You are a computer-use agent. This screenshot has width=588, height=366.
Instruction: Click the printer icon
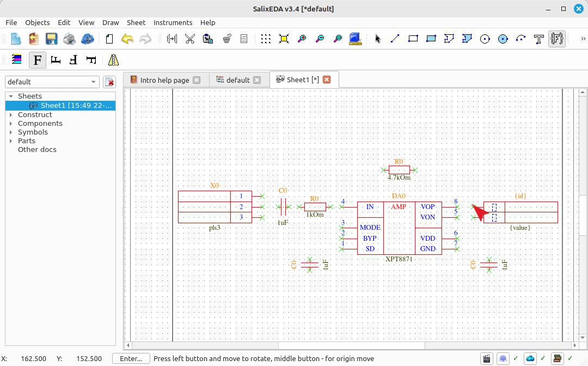pyautogui.click(x=69, y=39)
